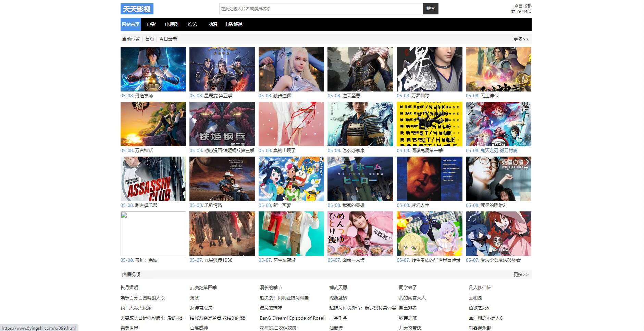Open the 万古神话 poster thumbnail
The height and width of the screenshot is (331, 644).
(153, 124)
